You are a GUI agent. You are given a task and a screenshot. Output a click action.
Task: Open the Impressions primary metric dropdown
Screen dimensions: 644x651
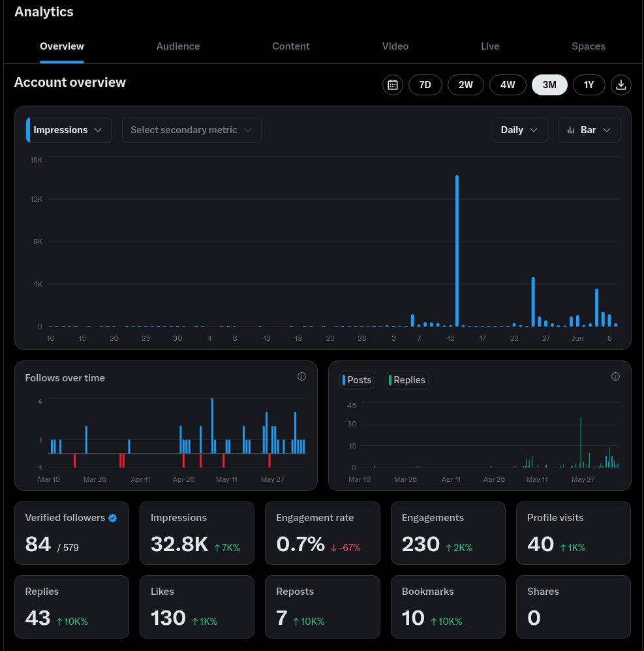pyautogui.click(x=69, y=130)
